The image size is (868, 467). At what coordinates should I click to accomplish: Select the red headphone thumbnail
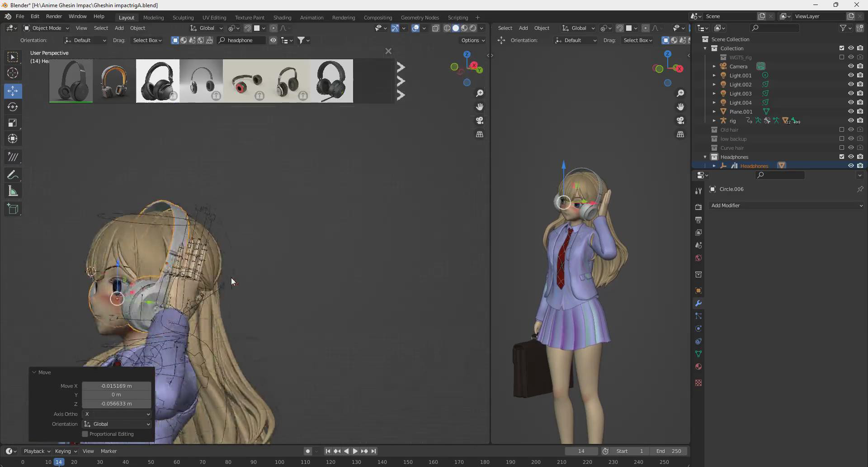(245, 81)
